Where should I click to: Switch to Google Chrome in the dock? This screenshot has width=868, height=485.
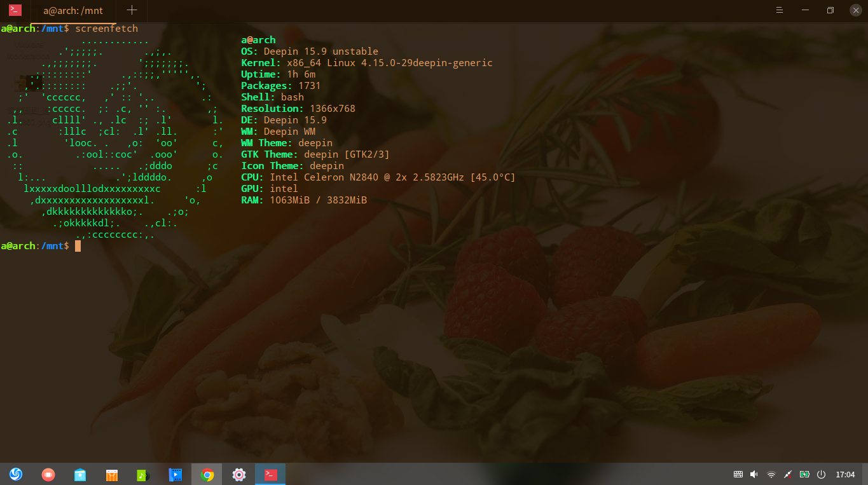pyautogui.click(x=207, y=474)
